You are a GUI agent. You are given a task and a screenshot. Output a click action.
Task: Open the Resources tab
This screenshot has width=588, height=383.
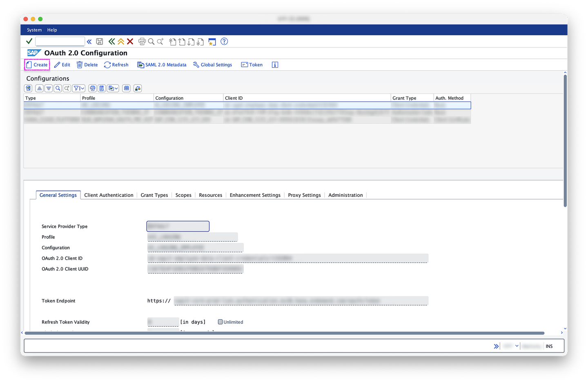click(211, 195)
